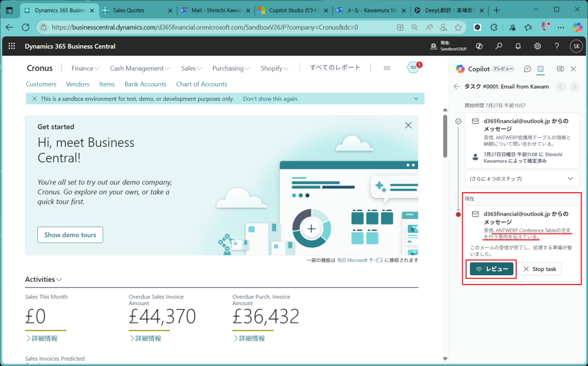Click the search magnifier in the Business Central header
Image resolution: width=588 pixels, height=366 pixels.
click(x=498, y=46)
